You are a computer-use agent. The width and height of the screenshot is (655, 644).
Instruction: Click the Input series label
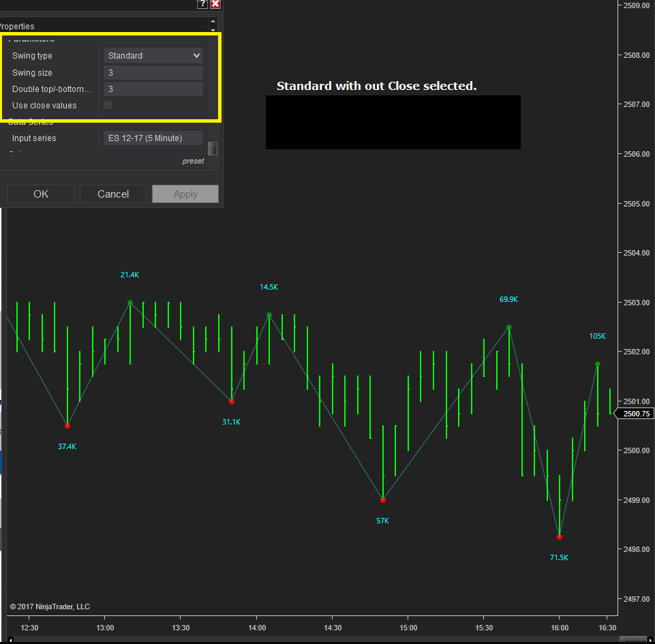34,138
